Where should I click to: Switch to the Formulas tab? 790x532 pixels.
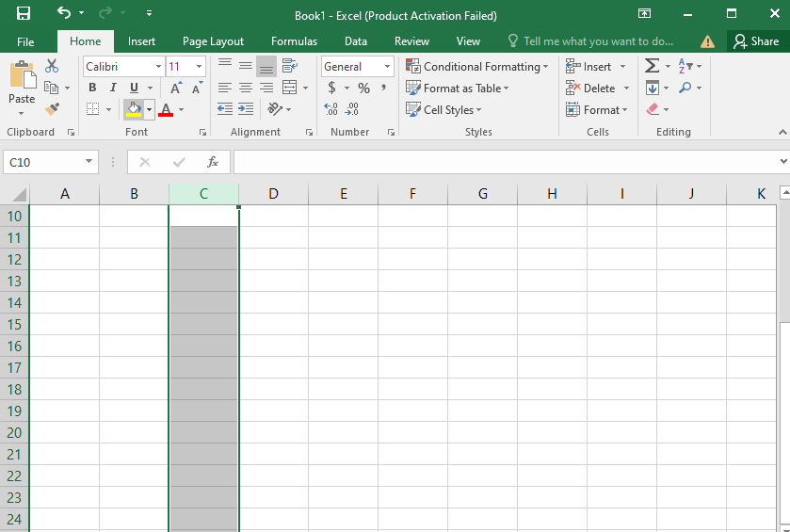point(294,41)
